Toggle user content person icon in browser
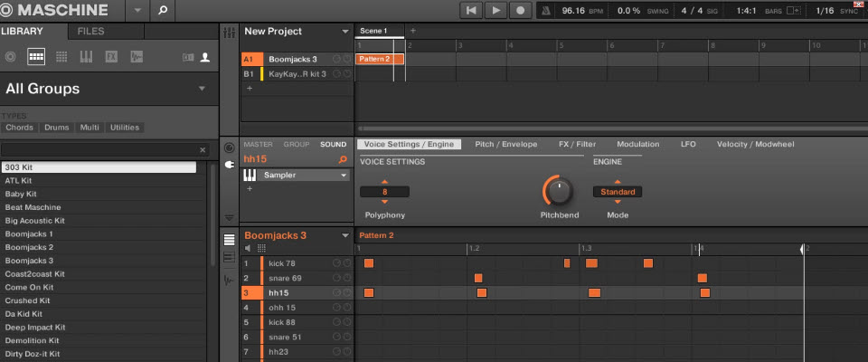868x362 pixels. click(x=205, y=57)
